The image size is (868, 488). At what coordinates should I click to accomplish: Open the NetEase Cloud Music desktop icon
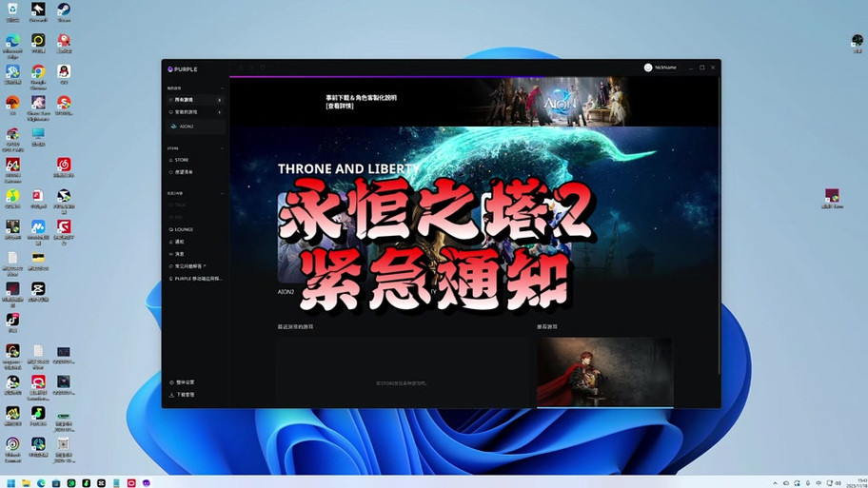(x=64, y=167)
